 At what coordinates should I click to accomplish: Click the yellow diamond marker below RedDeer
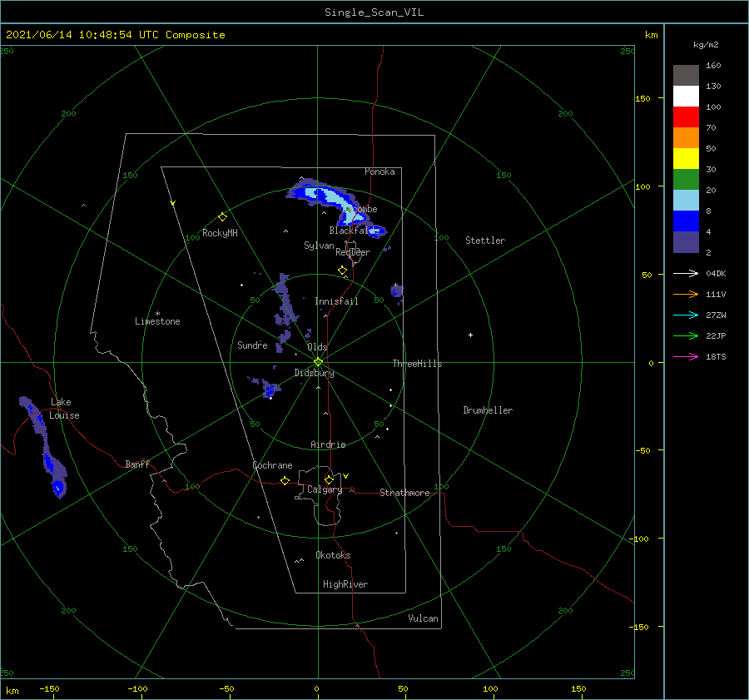[x=342, y=271]
